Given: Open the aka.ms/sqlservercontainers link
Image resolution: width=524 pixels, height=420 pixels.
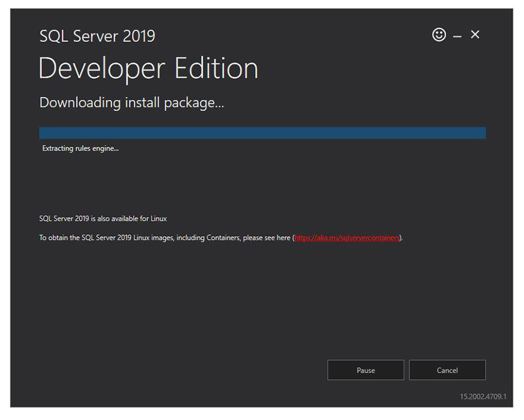Looking at the screenshot, I should pos(347,237).
